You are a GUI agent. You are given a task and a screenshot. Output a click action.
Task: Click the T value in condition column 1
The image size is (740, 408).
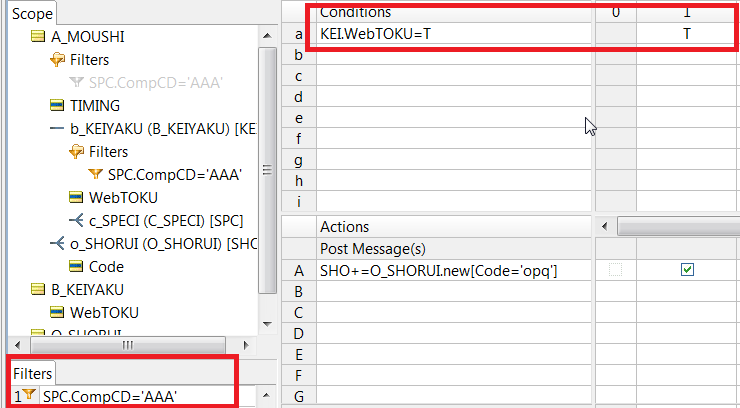click(x=687, y=34)
